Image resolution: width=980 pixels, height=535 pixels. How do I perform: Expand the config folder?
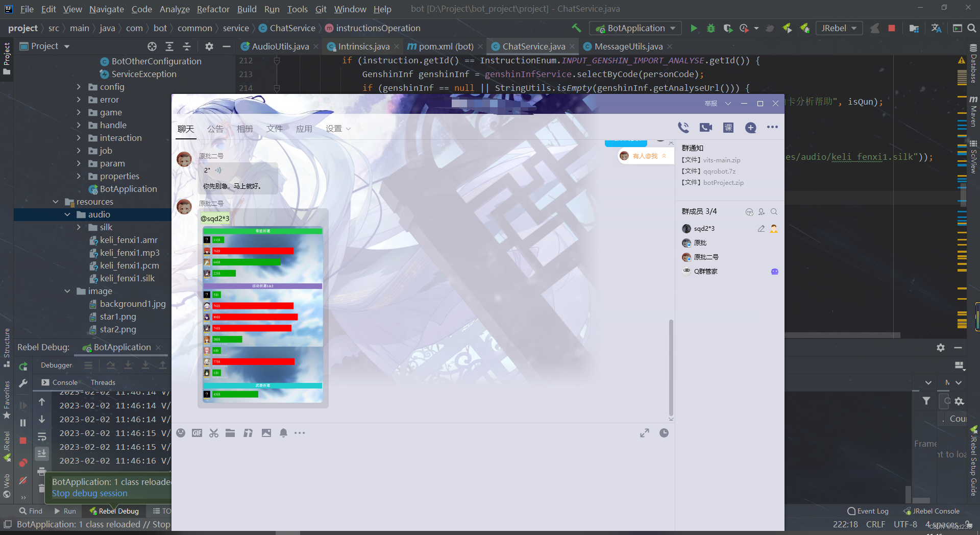click(x=79, y=87)
